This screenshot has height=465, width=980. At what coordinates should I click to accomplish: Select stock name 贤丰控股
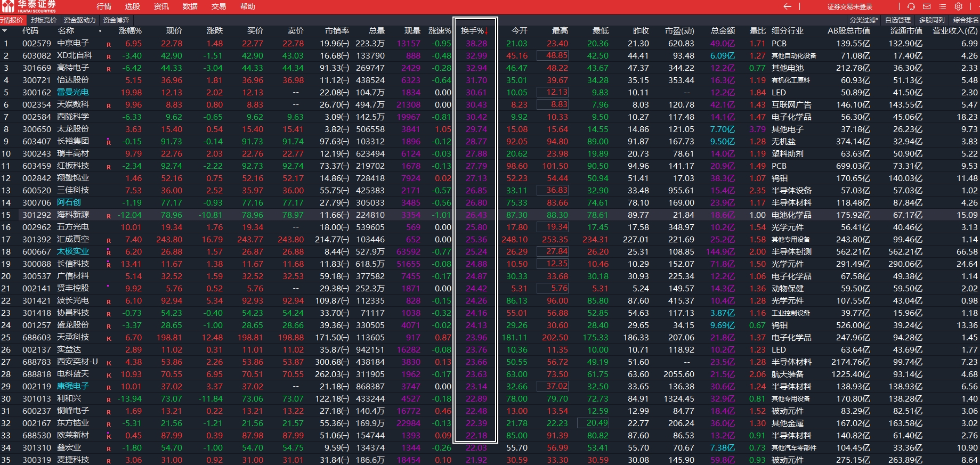[73, 288]
